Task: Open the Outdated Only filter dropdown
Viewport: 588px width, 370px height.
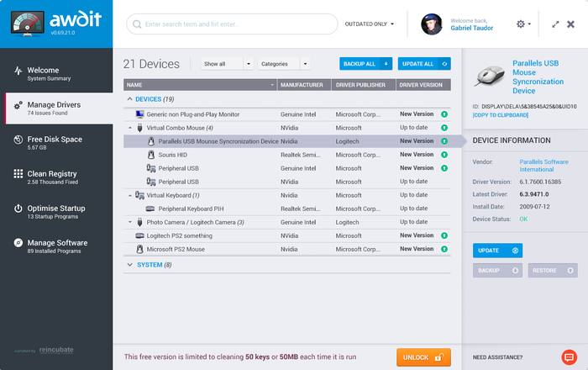Action: tap(370, 24)
